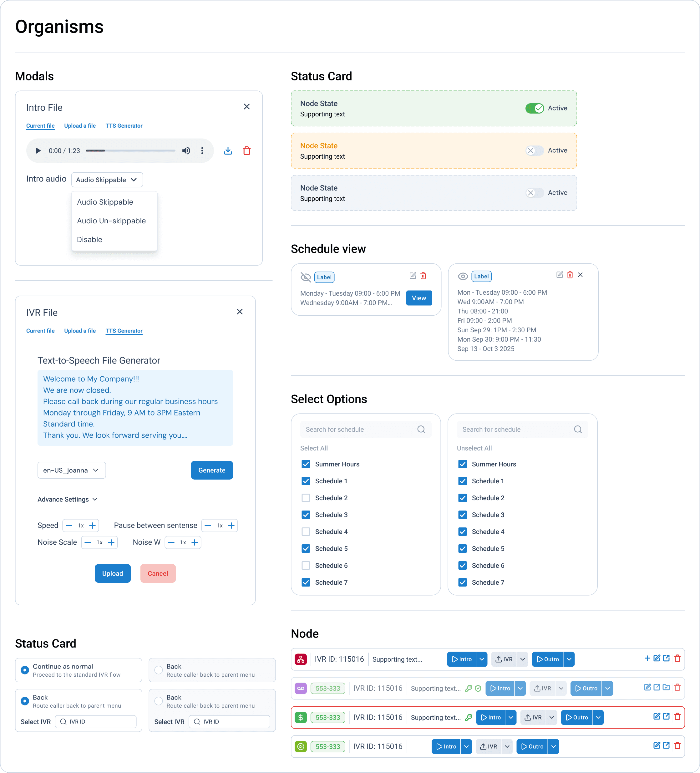Open the en-US_joanna voice dropdown

coord(71,470)
